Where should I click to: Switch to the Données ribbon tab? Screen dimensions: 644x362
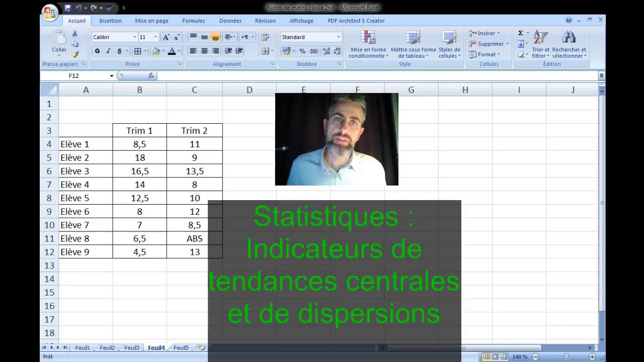pos(230,21)
